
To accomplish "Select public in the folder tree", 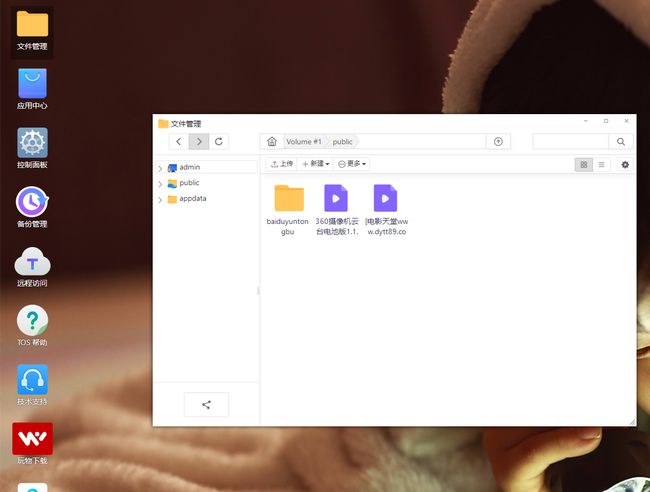I will pos(189,183).
